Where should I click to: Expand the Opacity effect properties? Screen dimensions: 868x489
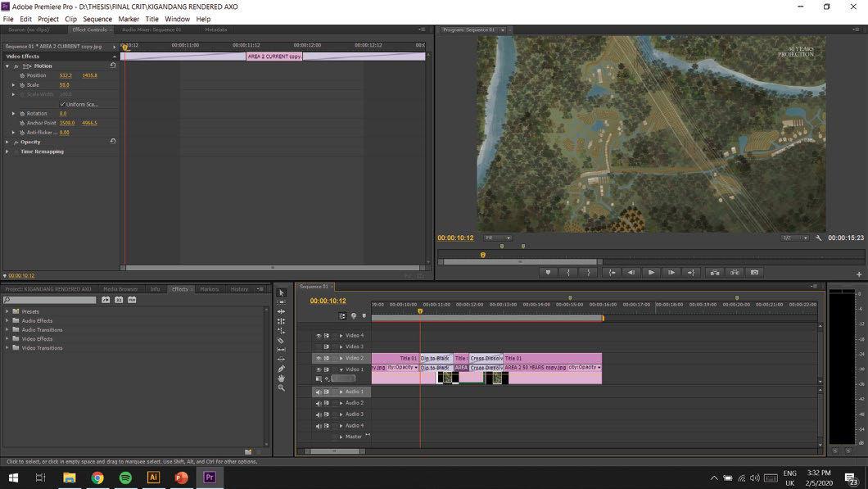point(7,142)
